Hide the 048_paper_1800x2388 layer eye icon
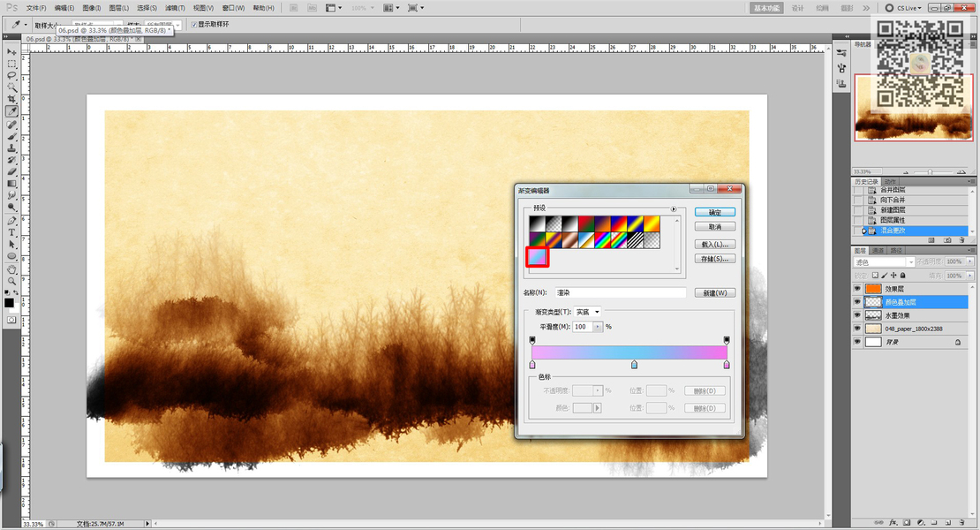The width and height of the screenshot is (980, 530). click(857, 328)
